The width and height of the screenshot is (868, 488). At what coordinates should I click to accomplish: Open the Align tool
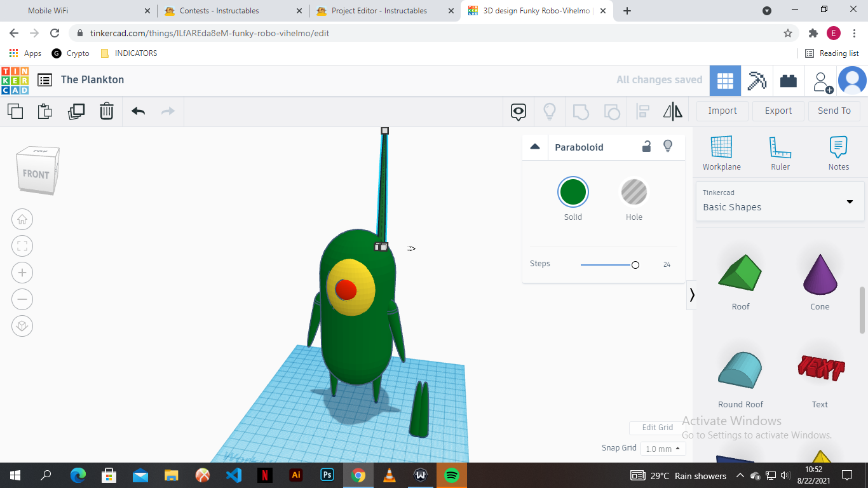[x=643, y=112]
